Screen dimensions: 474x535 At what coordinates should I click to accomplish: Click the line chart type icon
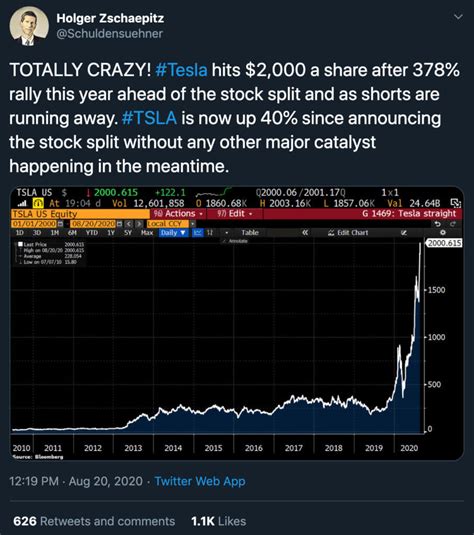coord(197,233)
